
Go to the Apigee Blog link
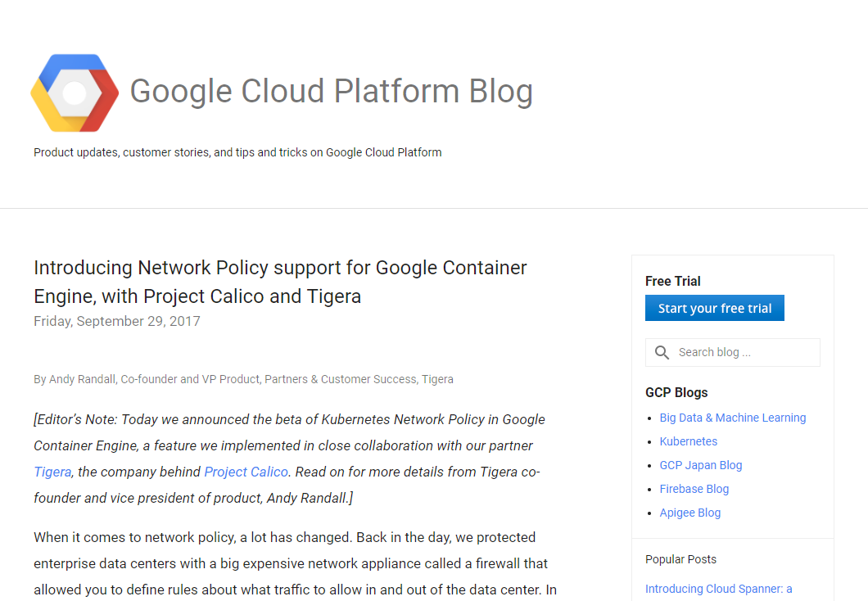[689, 513]
